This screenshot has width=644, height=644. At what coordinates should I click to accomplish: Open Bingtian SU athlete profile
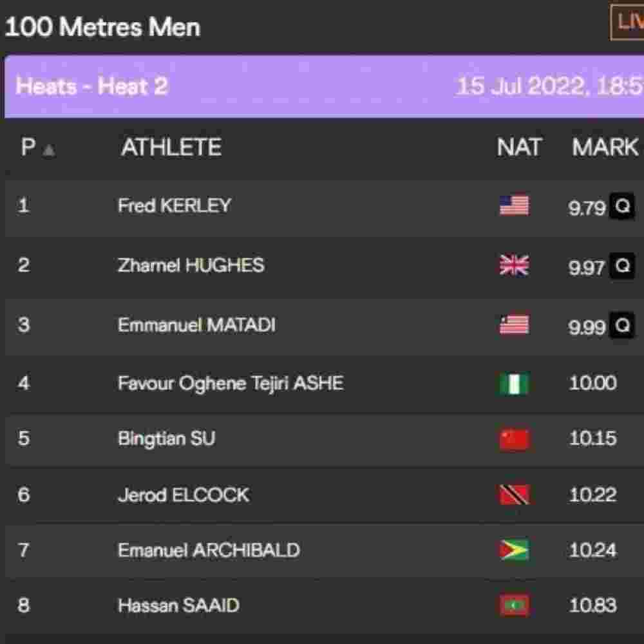pyautogui.click(x=166, y=439)
